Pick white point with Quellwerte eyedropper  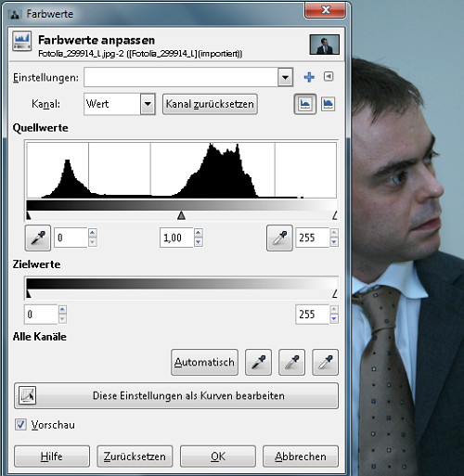click(x=279, y=238)
